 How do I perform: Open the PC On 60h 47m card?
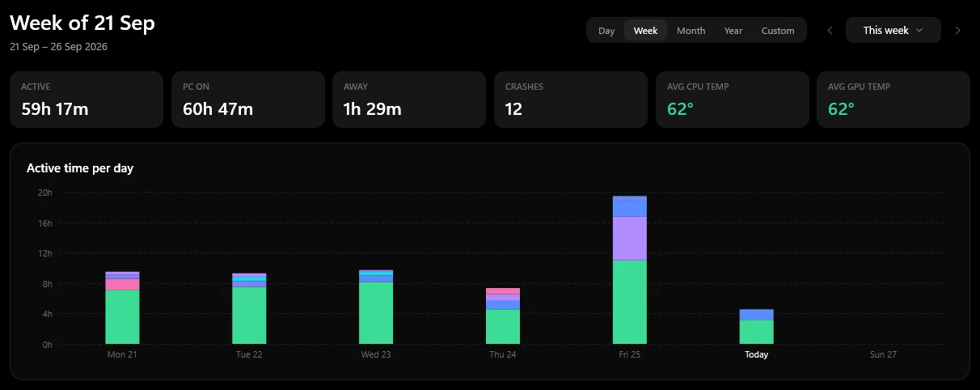(248, 100)
